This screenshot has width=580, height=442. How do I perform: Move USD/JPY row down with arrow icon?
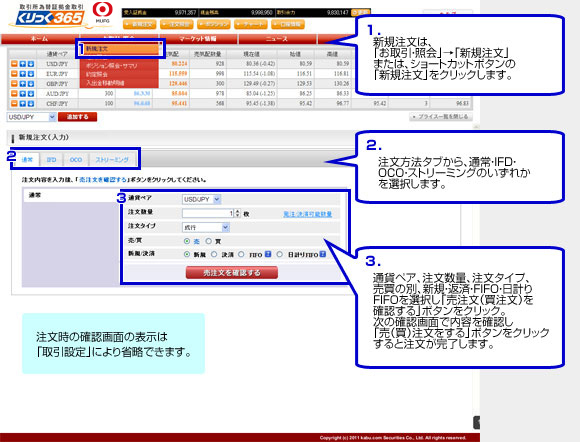[x=31, y=64]
